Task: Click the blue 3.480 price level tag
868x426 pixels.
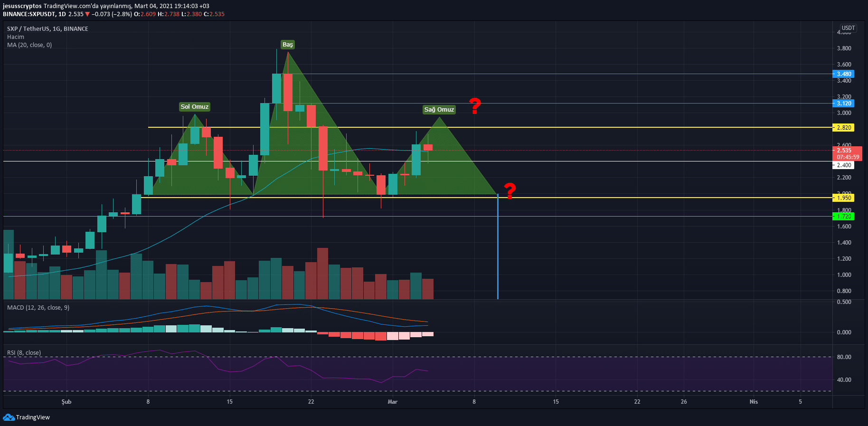Action: (844, 74)
